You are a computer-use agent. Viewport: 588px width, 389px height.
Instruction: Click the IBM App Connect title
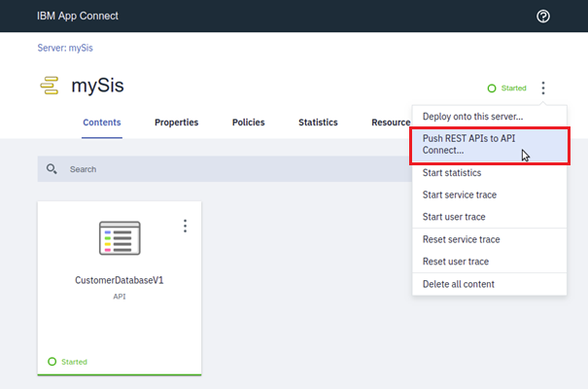click(x=78, y=16)
